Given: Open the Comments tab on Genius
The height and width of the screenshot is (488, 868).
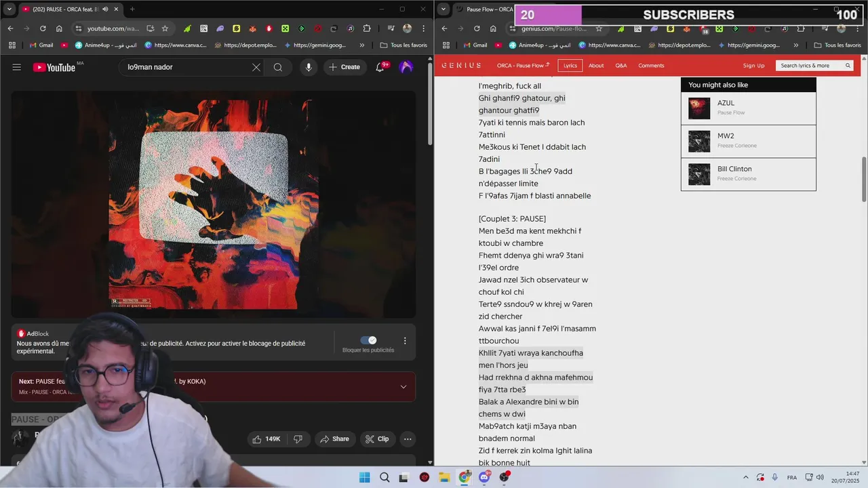Looking at the screenshot, I should click(x=651, y=66).
